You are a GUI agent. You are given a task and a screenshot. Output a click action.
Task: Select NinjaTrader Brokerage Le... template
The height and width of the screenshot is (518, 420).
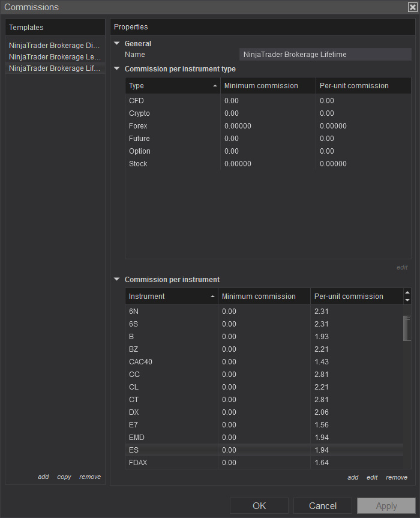pos(55,57)
